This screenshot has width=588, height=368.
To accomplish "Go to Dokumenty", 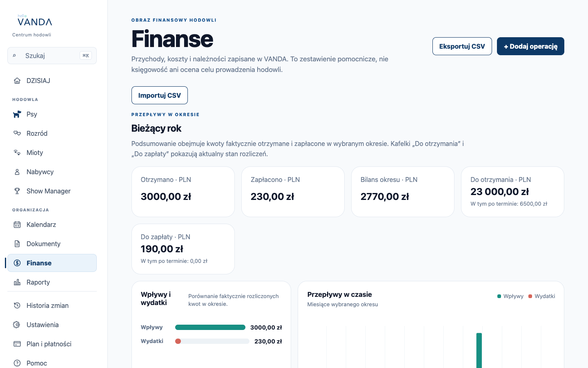I will pyautogui.click(x=52, y=244).
